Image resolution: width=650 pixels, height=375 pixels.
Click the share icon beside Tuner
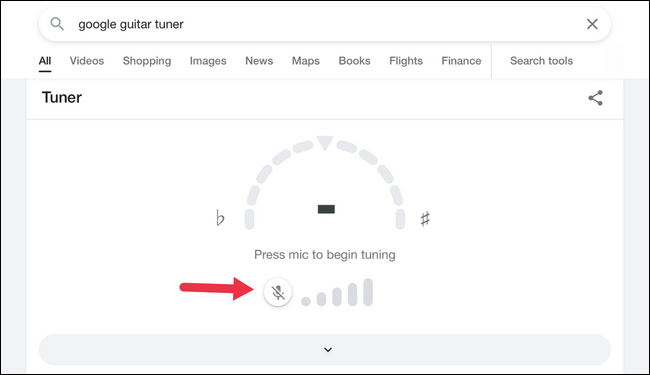(x=595, y=98)
